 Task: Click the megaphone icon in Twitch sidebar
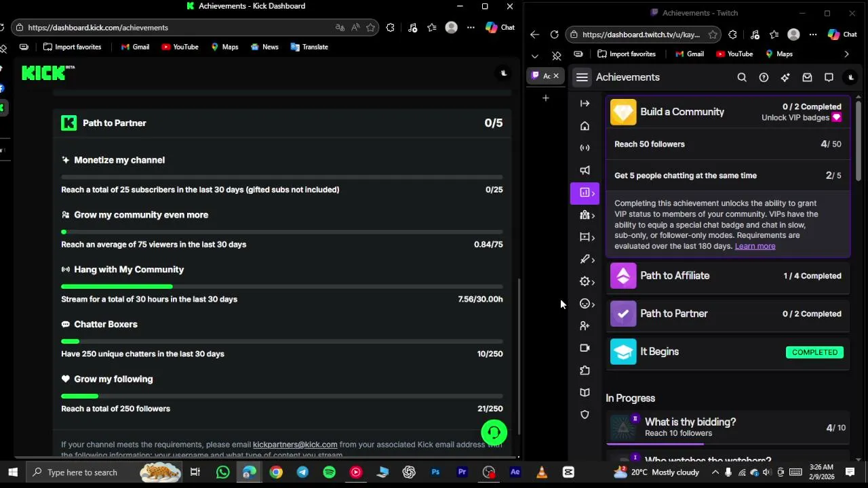[585, 170]
